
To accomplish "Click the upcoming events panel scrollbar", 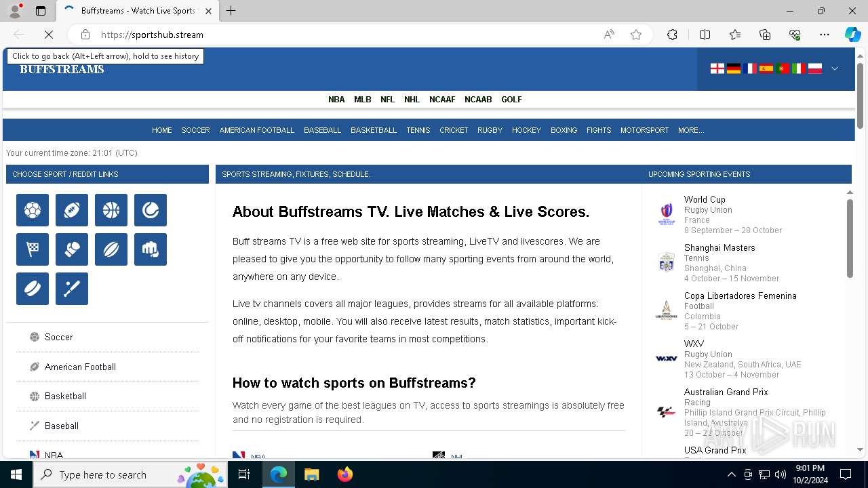I will point(850,237).
